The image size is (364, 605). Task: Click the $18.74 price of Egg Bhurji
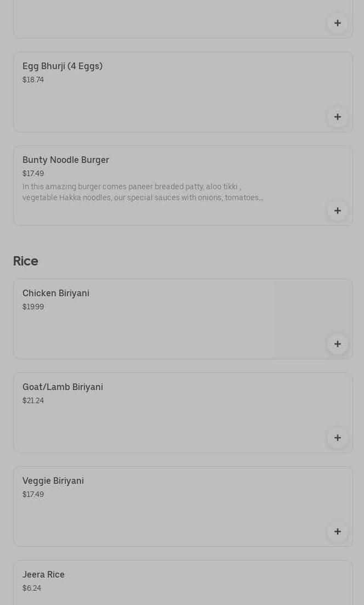[33, 80]
